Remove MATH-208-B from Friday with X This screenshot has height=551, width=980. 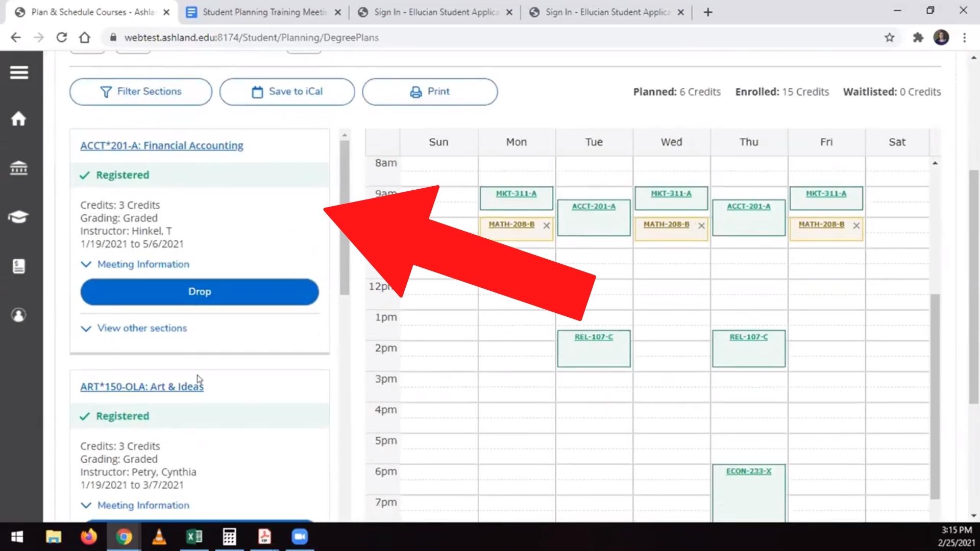click(856, 226)
